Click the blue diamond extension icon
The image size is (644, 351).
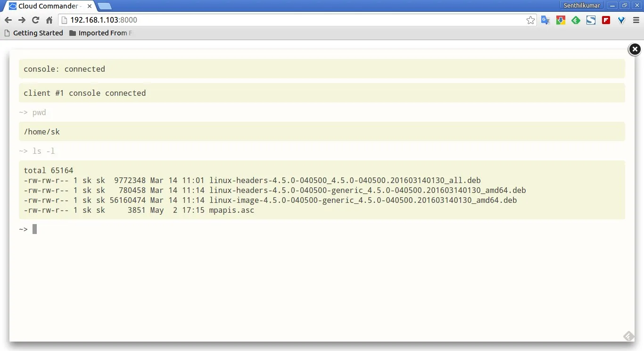[x=621, y=20]
